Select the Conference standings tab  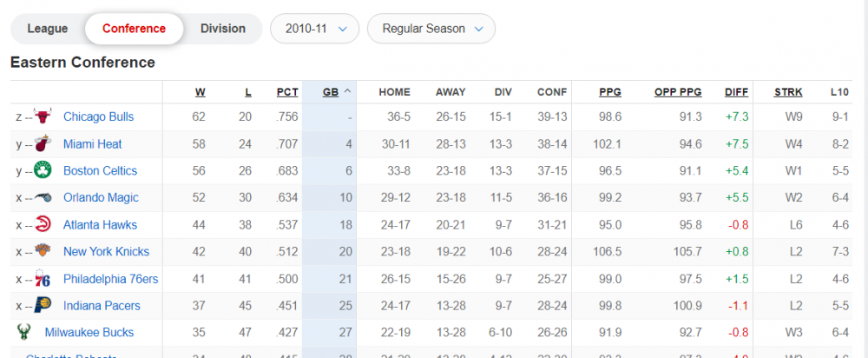[134, 29]
